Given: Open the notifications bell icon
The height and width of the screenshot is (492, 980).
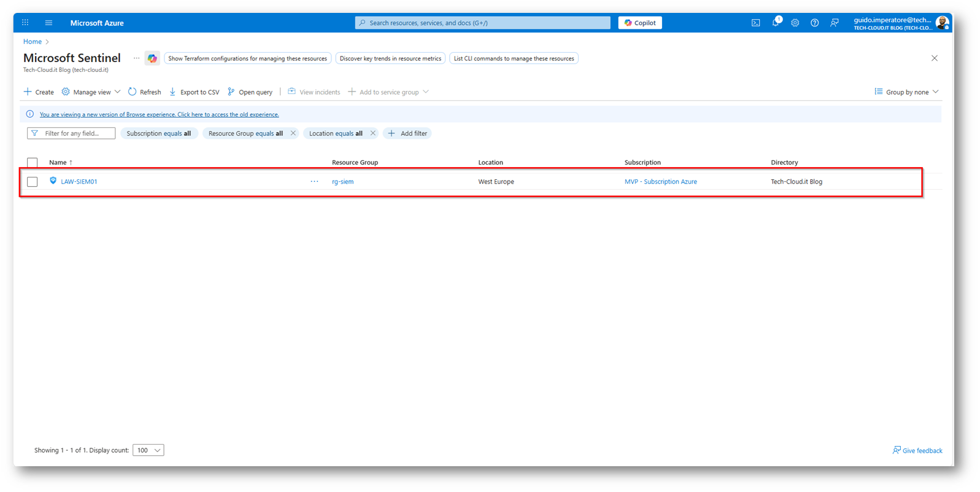Looking at the screenshot, I should coord(776,23).
